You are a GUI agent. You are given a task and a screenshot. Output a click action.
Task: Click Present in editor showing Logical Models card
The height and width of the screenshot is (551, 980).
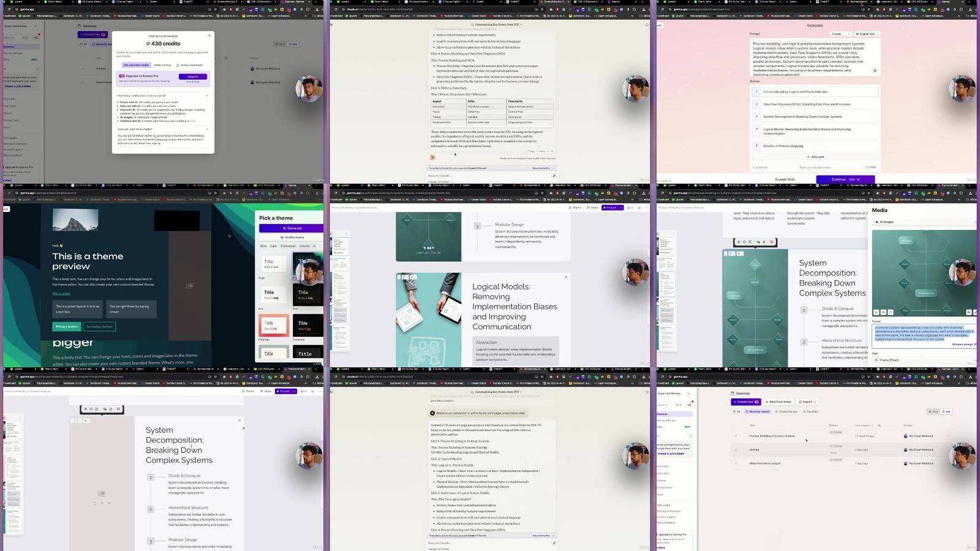[609, 208]
